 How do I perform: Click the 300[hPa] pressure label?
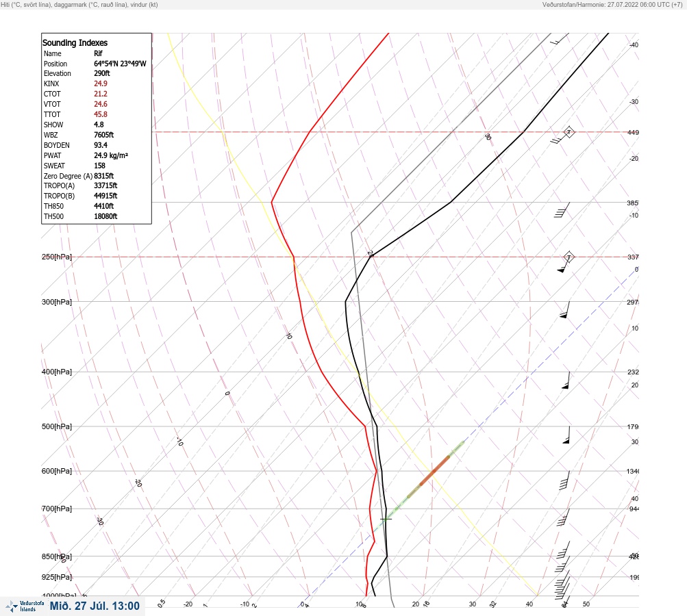point(57,302)
